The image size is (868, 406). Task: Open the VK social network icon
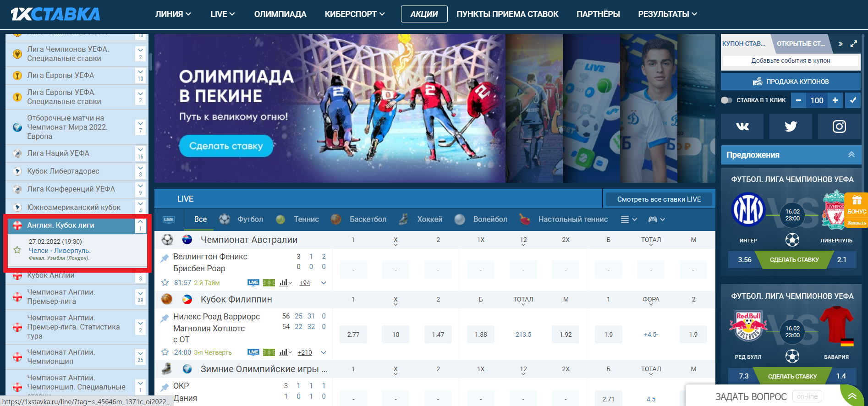click(742, 126)
